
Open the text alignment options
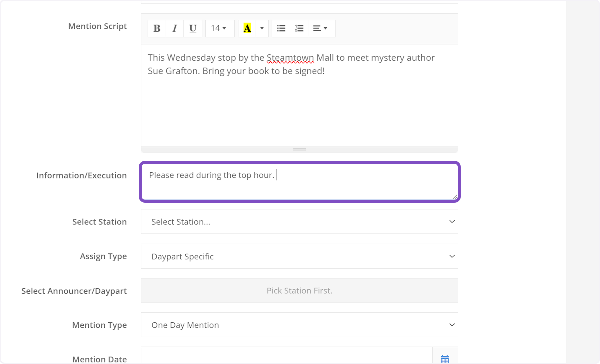(x=322, y=28)
